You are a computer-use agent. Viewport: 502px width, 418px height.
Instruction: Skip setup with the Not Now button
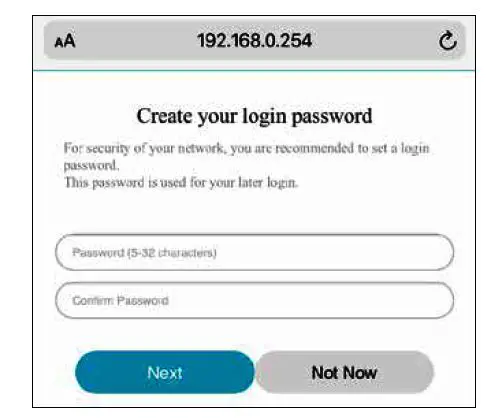point(344,372)
